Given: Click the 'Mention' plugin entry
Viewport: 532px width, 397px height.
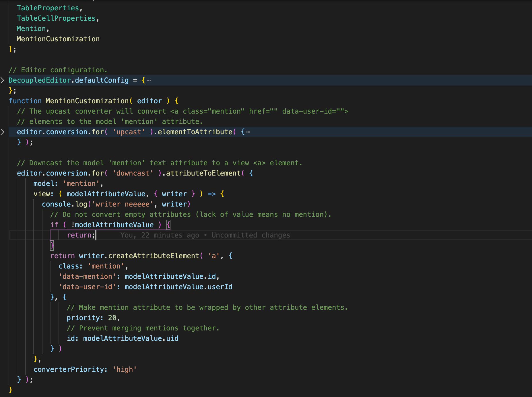Looking at the screenshot, I should pos(31,29).
